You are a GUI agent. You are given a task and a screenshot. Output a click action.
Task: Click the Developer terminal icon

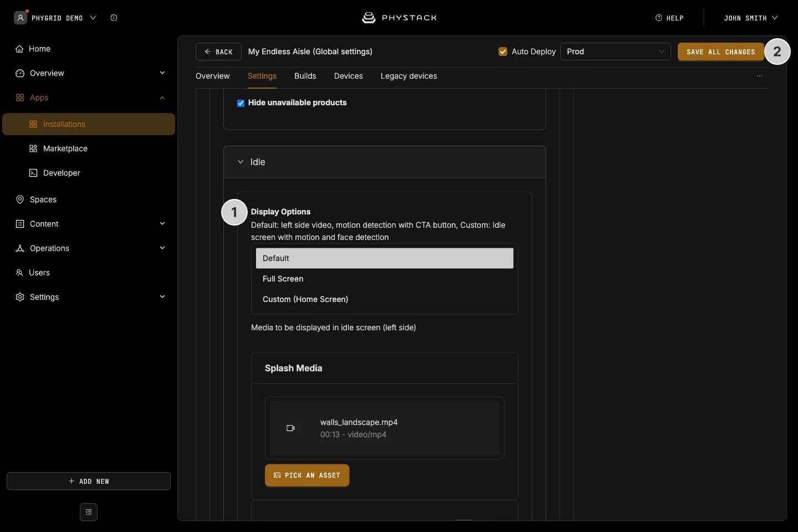click(x=33, y=173)
